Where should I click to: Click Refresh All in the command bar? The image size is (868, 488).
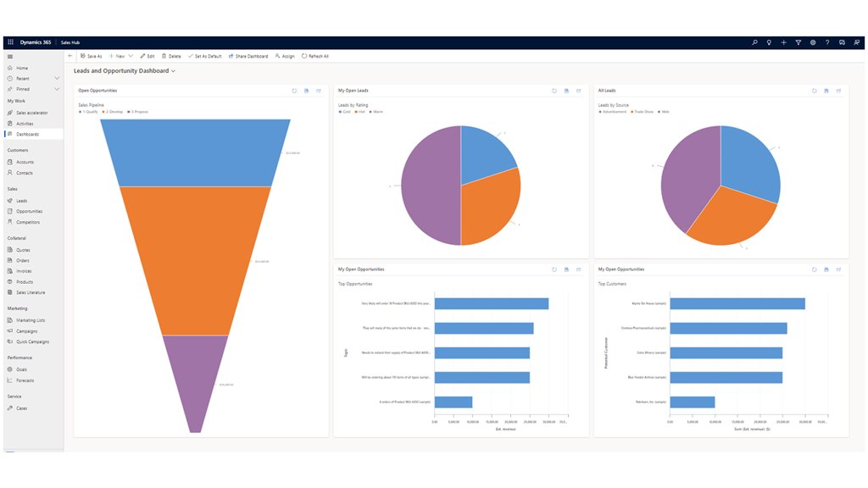pyautogui.click(x=315, y=56)
